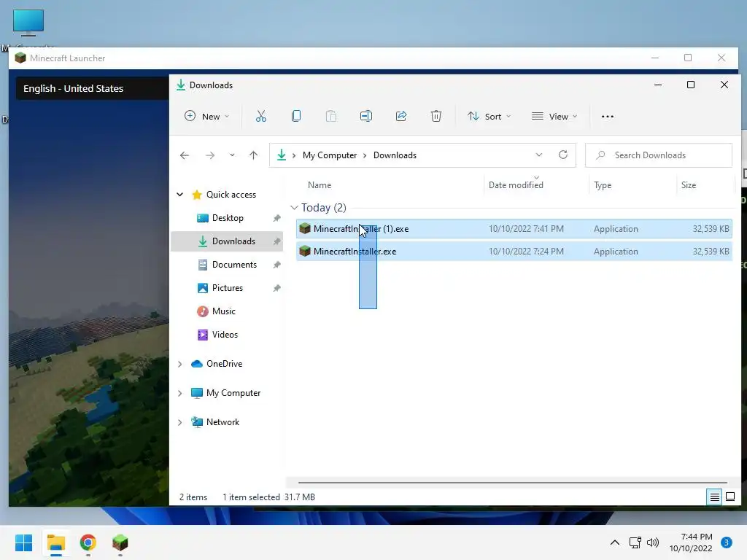Click the Copy icon in Explorer toolbar
The height and width of the screenshot is (560, 747).
(x=296, y=116)
